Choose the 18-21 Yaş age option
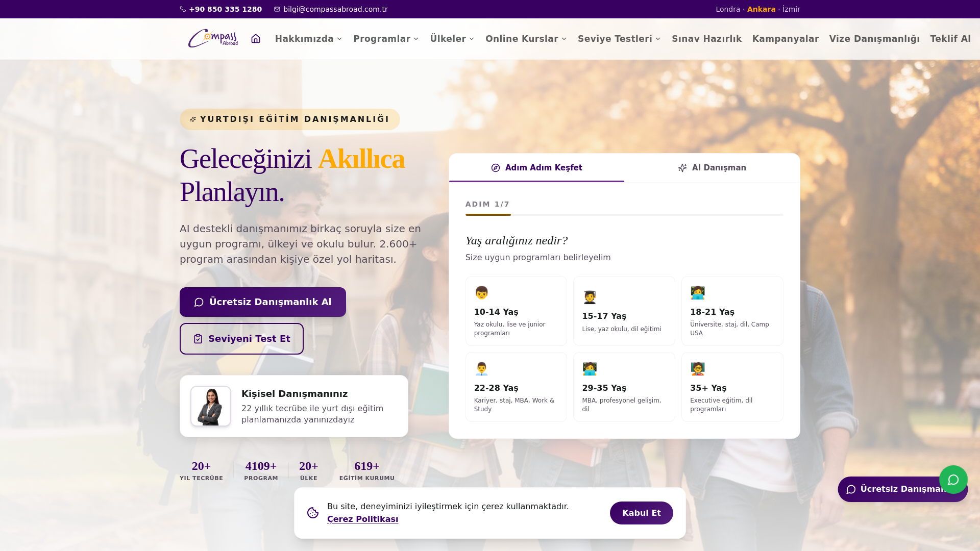 point(732,311)
